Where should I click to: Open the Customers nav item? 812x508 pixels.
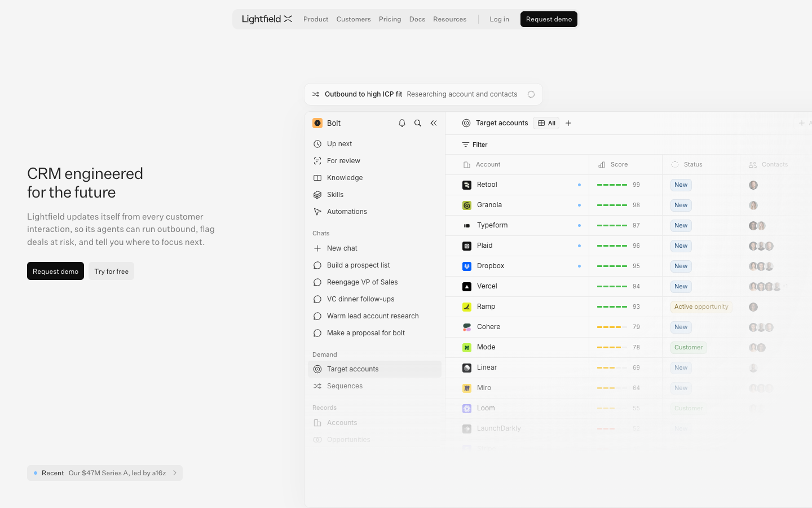(x=354, y=19)
